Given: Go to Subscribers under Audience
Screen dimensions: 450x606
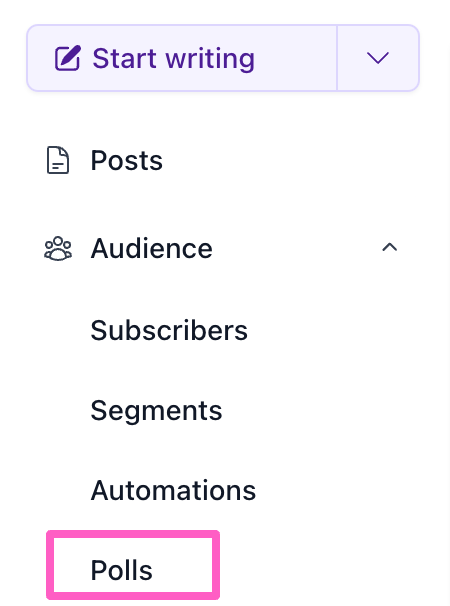Looking at the screenshot, I should [169, 330].
